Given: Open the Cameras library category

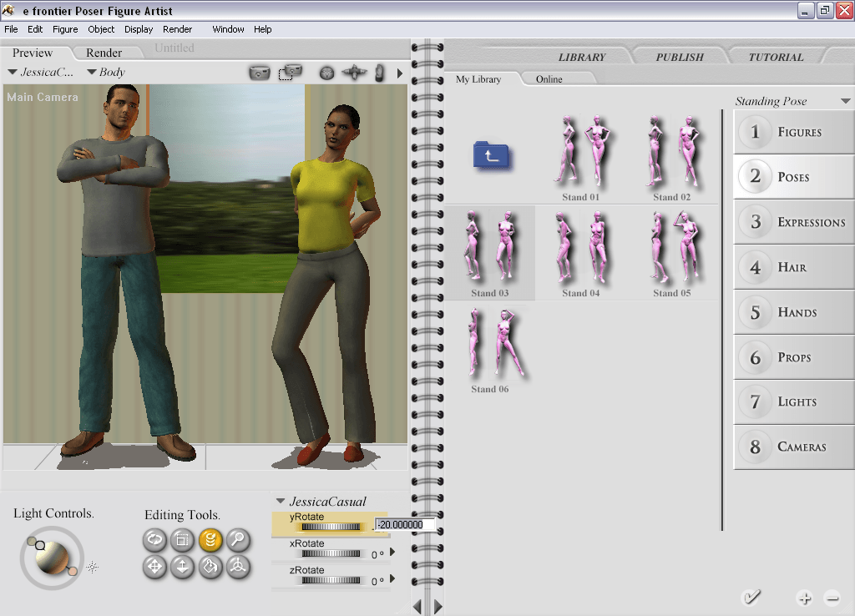Looking at the screenshot, I should [794, 447].
